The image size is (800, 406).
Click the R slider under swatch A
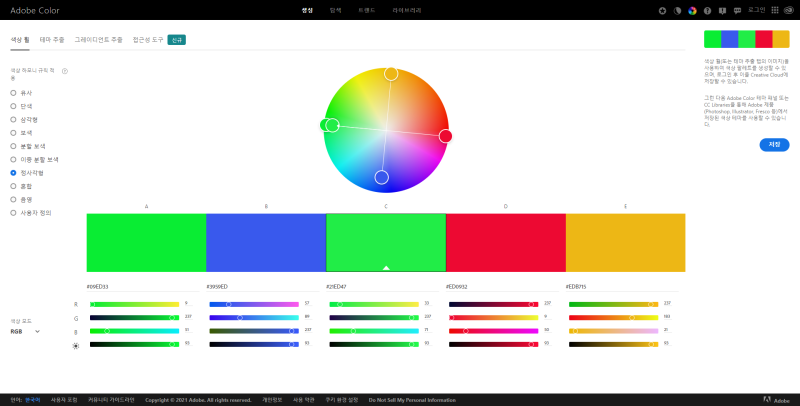click(x=134, y=304)
